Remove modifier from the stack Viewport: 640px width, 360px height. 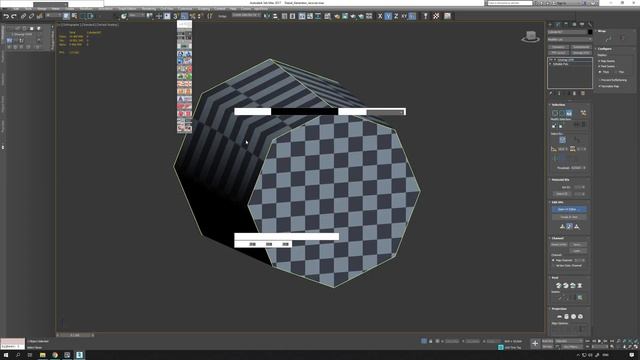click(574, 93)
